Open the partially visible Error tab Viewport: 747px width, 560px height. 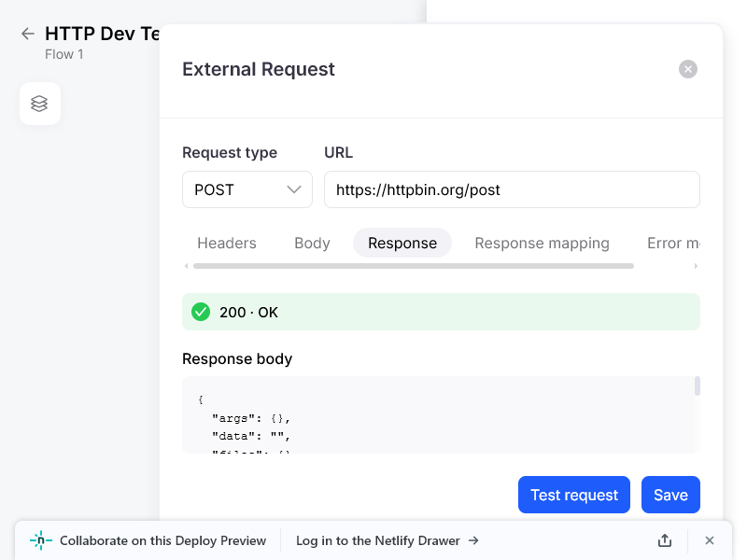(672, 243)
